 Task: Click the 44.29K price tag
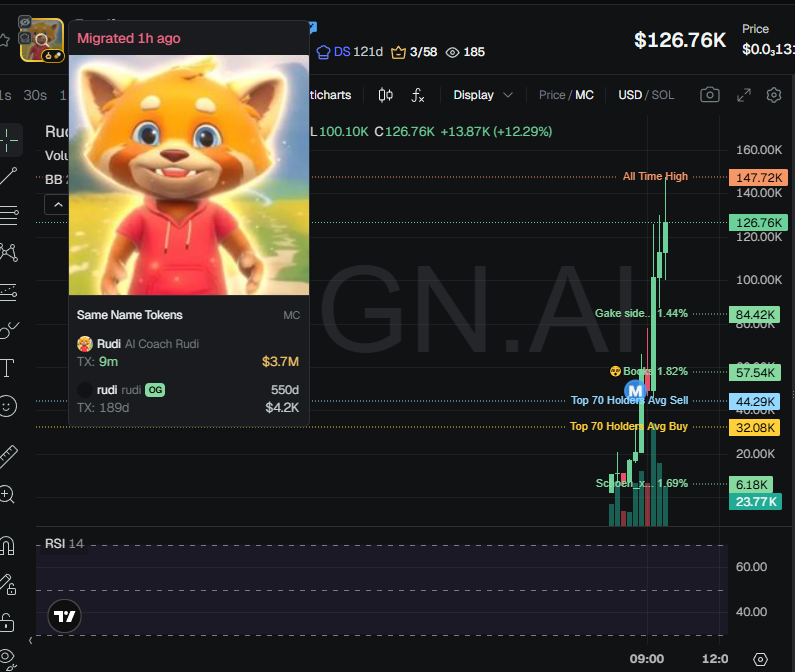point(754,402)
